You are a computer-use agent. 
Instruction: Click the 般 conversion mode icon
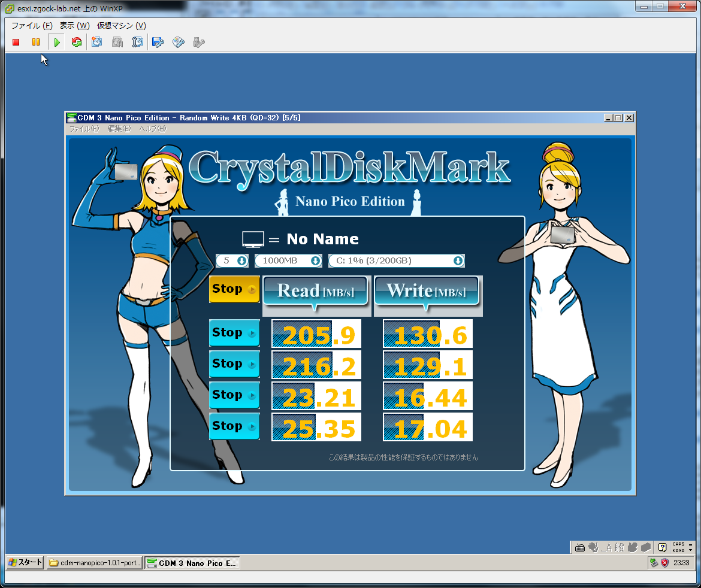coord(619,547)
